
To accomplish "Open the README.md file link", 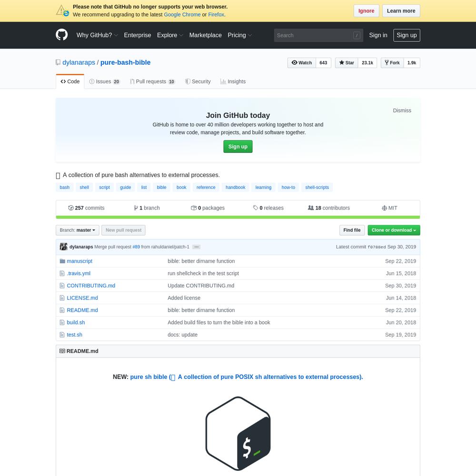I will click(x=82, y=310).
